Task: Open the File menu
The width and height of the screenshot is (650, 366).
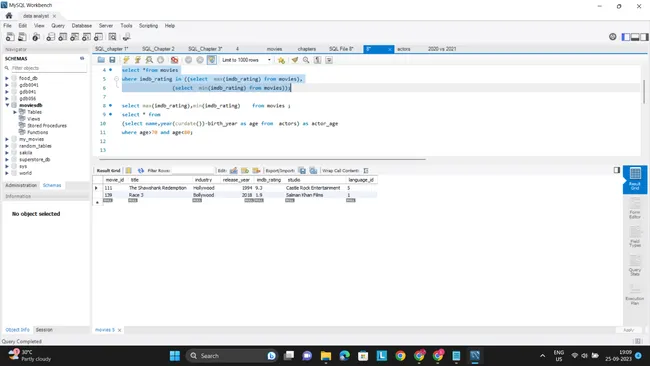Action: tap(7, 26)
